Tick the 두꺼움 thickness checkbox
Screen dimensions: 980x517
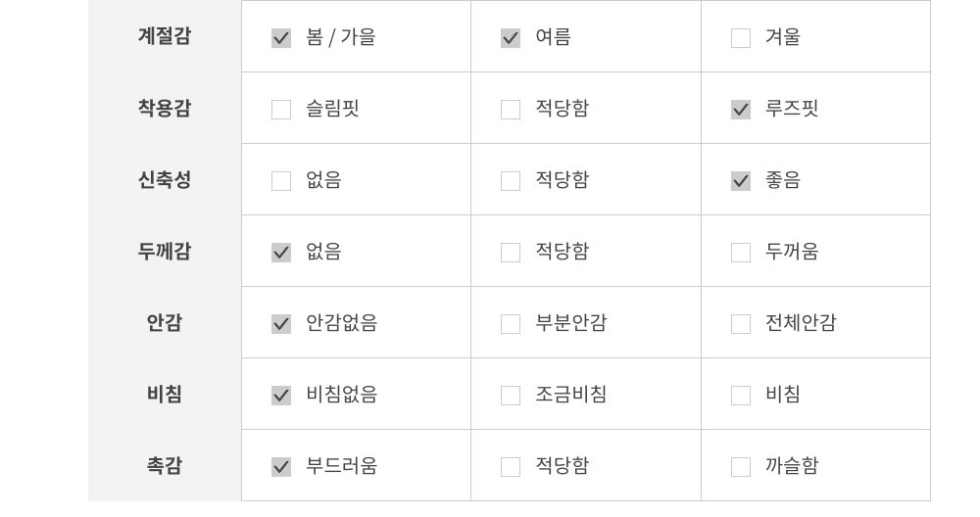click(741, 253)
